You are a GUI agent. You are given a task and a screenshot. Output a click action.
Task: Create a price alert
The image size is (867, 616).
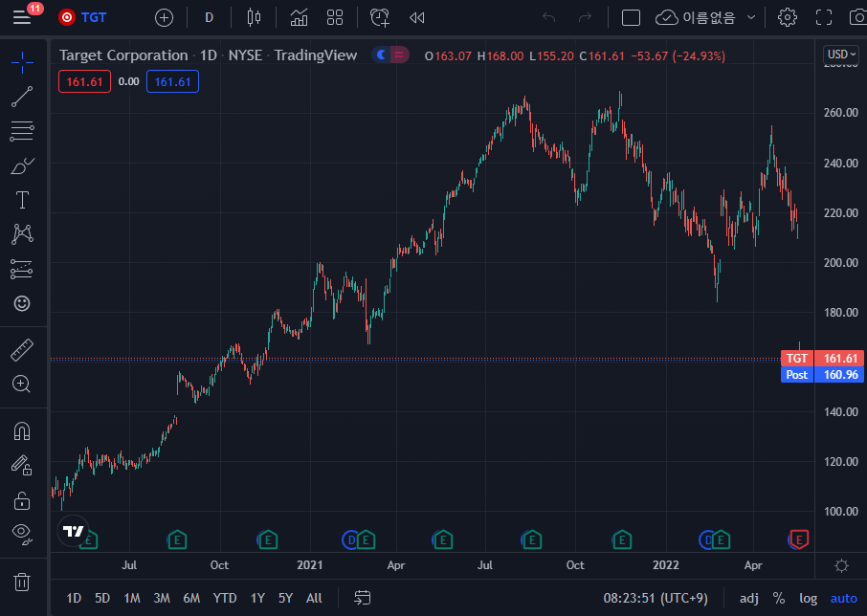click(380, 17)
